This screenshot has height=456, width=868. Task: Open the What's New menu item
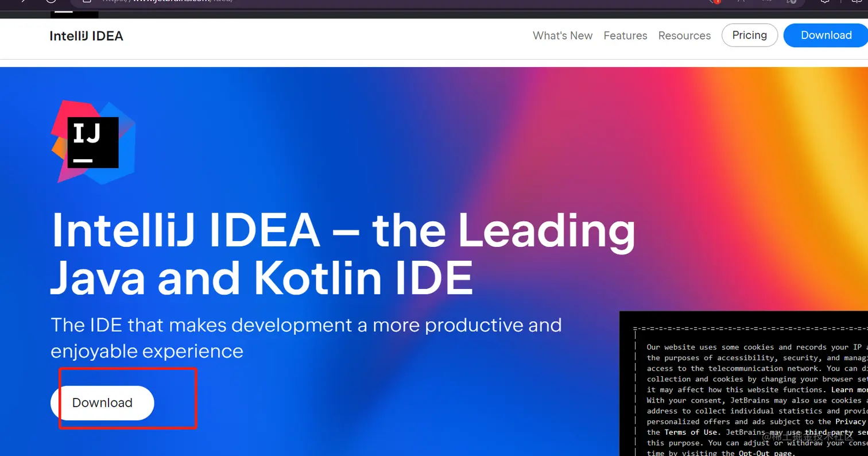[x=563, y=36]
